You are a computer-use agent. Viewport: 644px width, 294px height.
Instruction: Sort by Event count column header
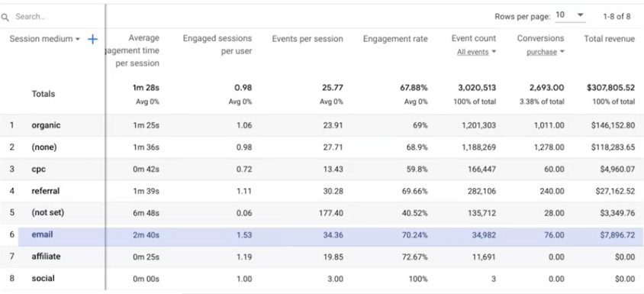474,38
